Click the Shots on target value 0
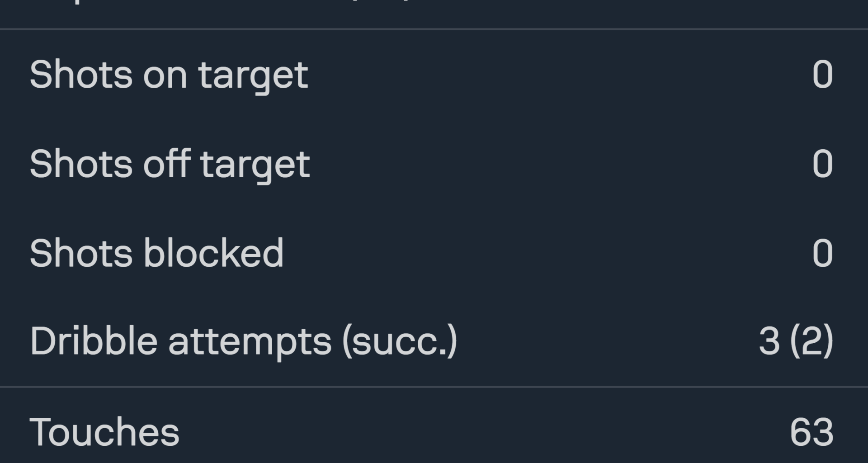The width and height of the screenshot is (868, 463). pyautogui.click(x=822, y=75)
